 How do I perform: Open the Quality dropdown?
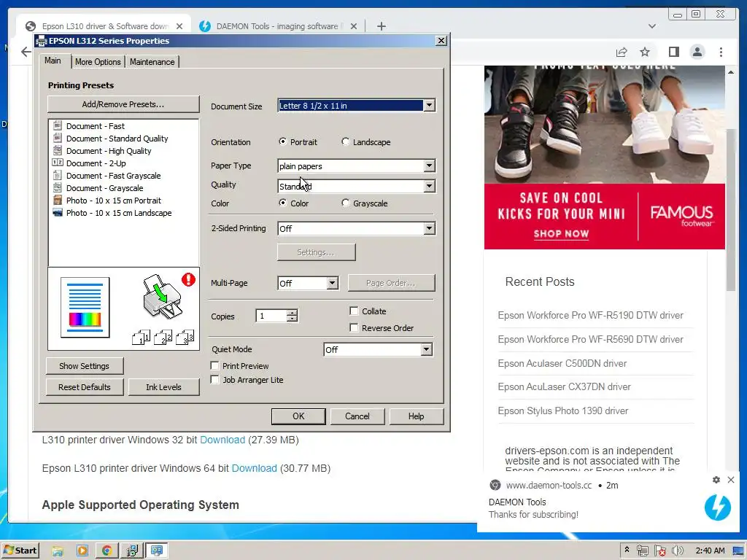tap(429, 186)
